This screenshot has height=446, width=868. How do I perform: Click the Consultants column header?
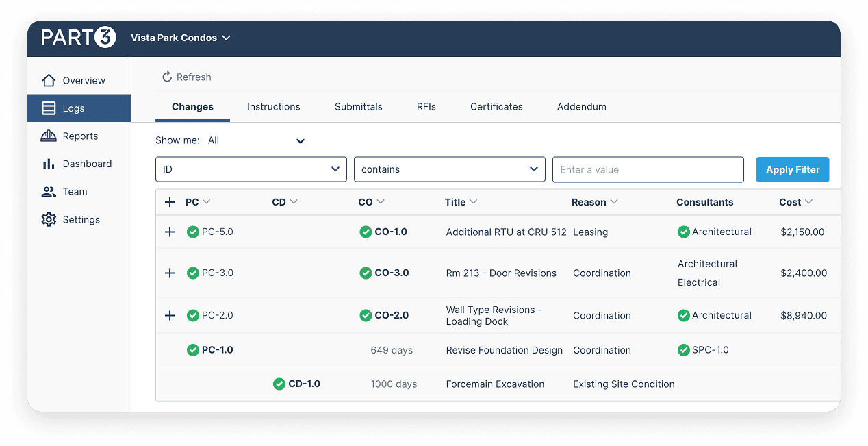coord(704,202)
